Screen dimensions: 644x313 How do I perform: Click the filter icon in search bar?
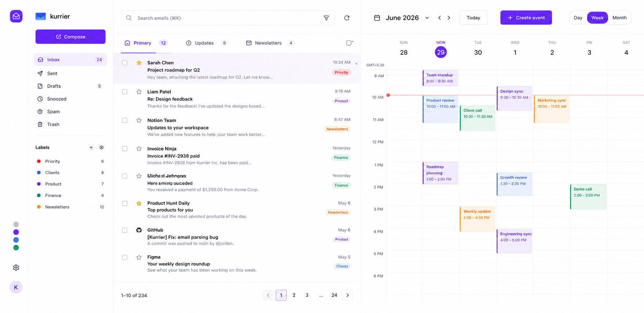326,18
